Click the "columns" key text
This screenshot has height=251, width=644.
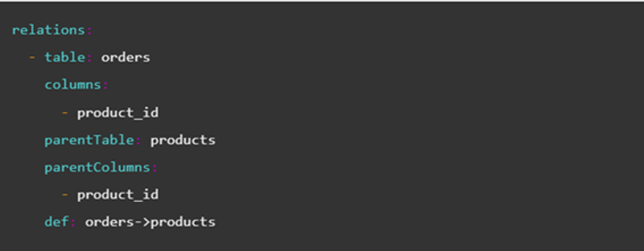pyautogui.click(x=73, y=85)
